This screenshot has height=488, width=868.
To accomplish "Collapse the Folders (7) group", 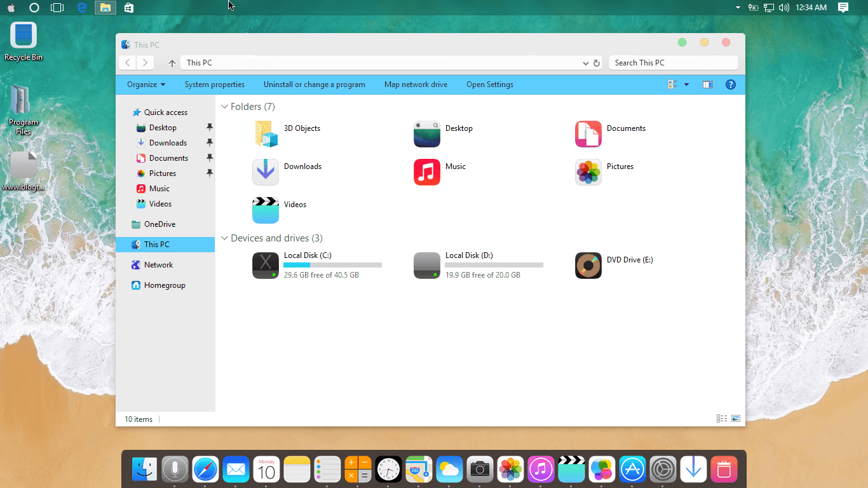I will pos(224,107).
